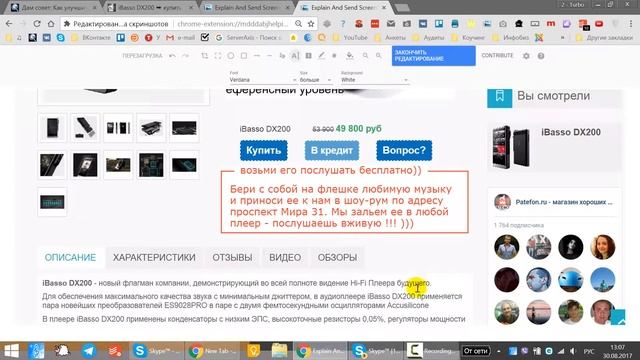Image resolution: width=640 pixels, height=360 pixels.
Task: Click the В кредит button
Action: 332,150
